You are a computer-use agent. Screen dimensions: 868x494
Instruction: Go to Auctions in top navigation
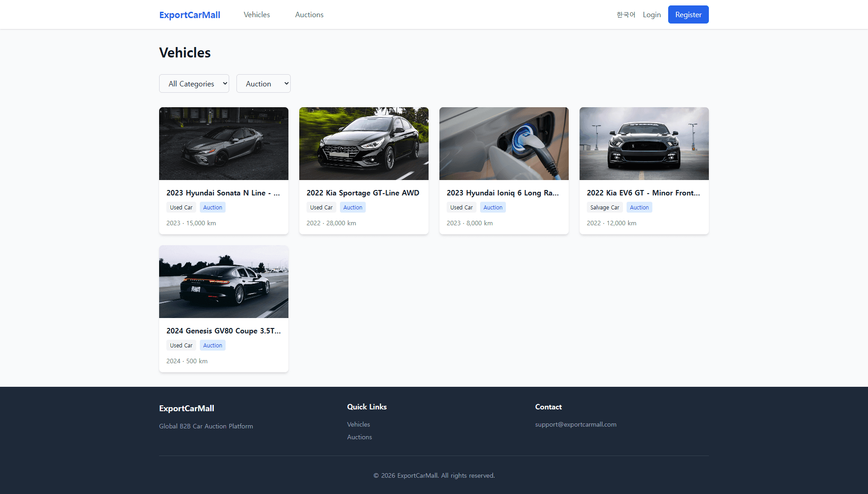[309, 15]
